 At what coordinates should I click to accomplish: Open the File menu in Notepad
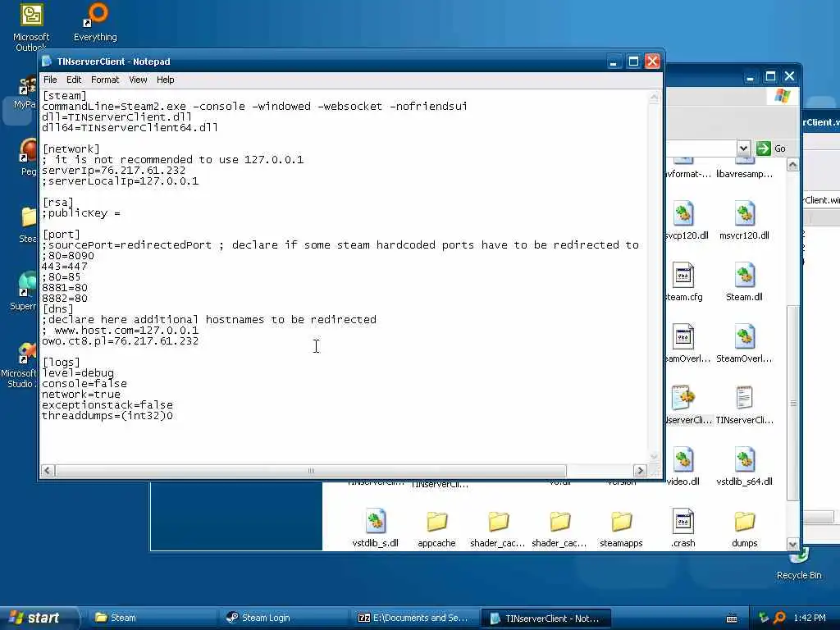50,80
